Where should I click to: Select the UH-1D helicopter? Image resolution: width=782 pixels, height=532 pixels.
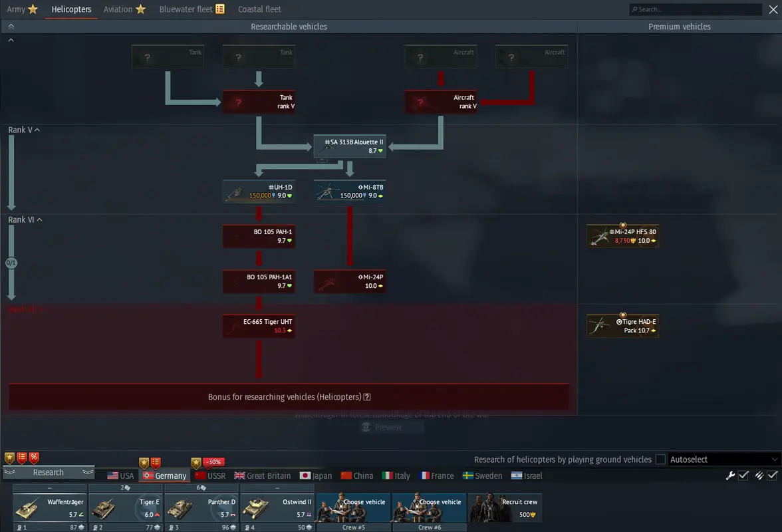coord(259,192)
